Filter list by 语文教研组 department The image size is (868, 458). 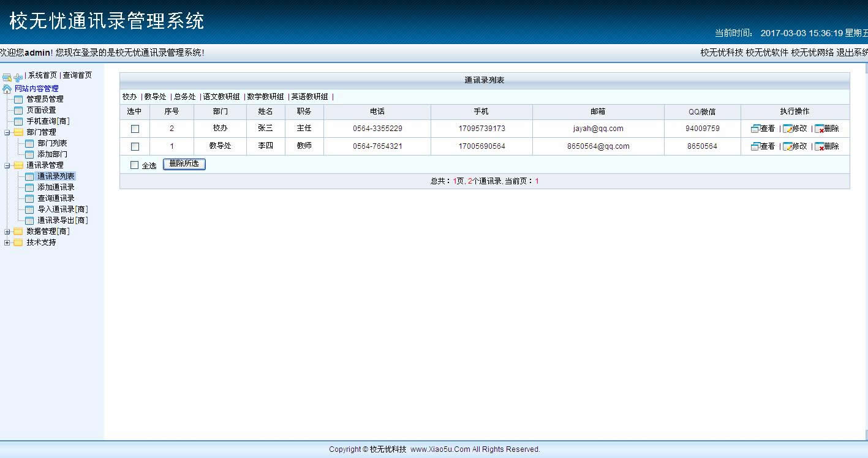(x=221, y=97)
